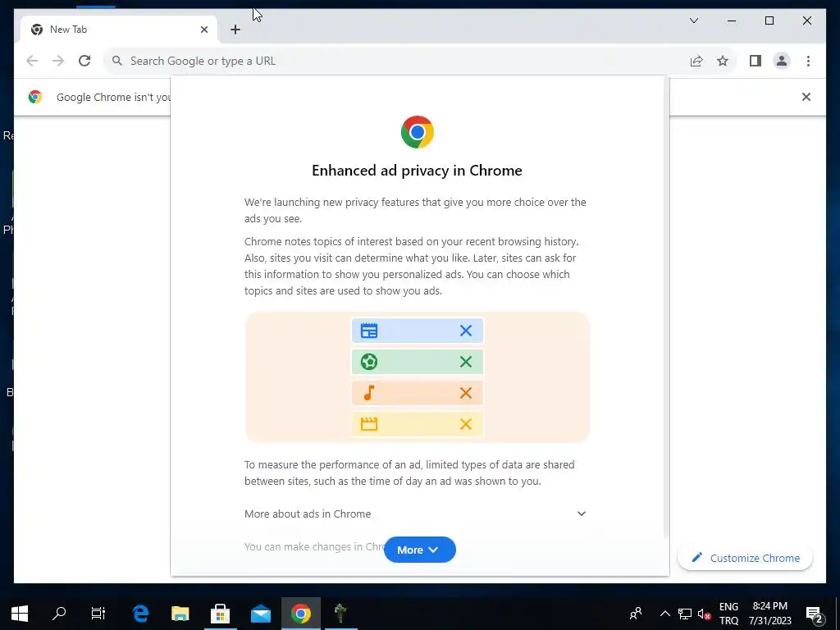The height and width of the screenshot is (630, 840).
Task: Click the Customize Chrome button
Action: pyautogui.click(x=745, y=558)
